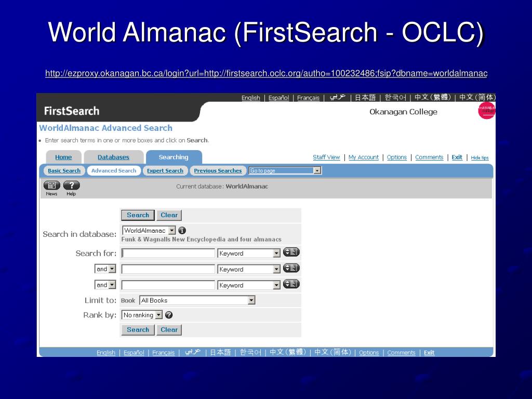Screen dimensions: 532x399
Task: Switch language to Español in top bar
Action: 278,98
